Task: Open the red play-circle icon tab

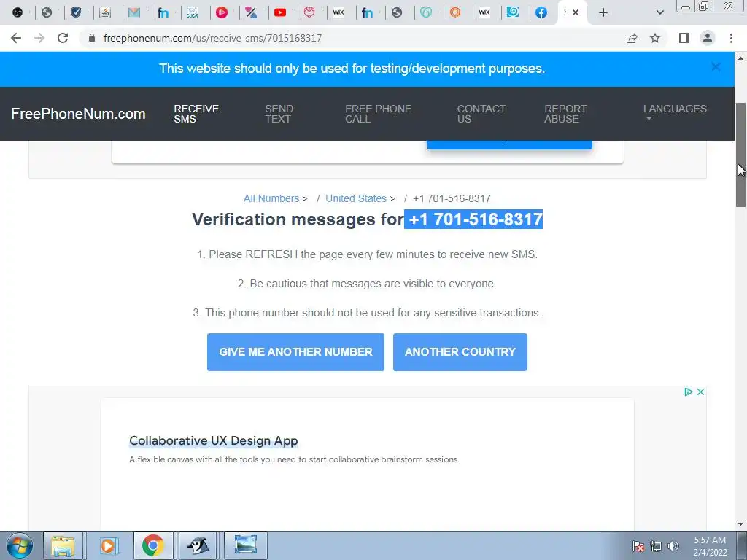Action: (222, 12)
